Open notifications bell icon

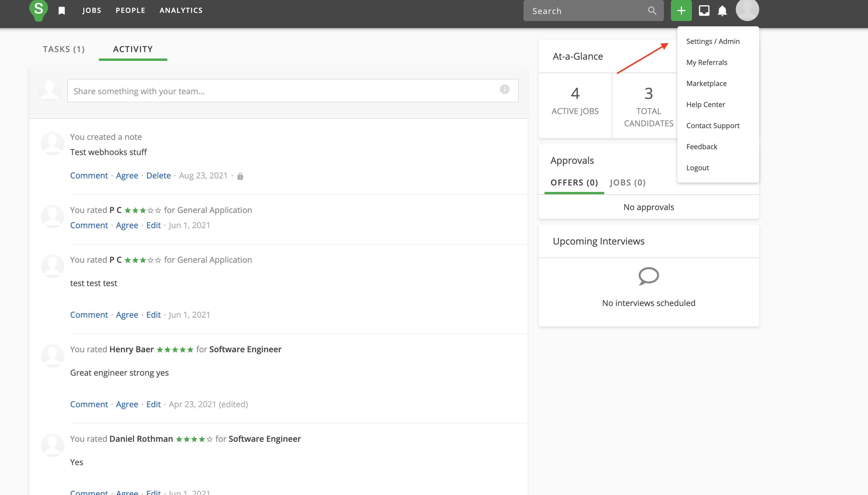(x=722, y=11)
